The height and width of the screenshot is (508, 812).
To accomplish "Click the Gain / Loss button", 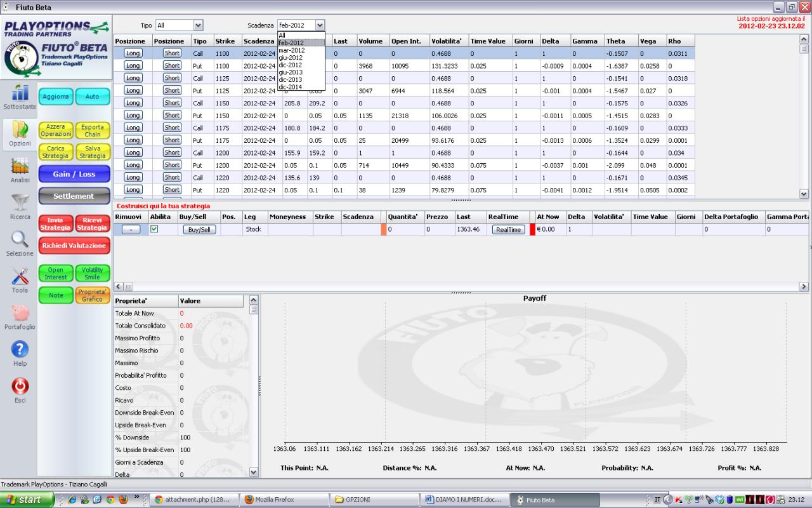I will tap(74, 174).
